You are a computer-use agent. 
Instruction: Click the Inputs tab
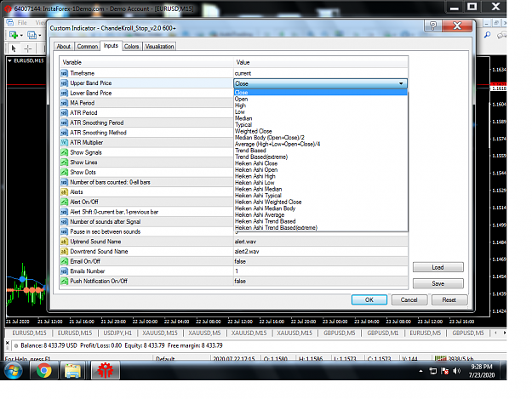[111, 46]
